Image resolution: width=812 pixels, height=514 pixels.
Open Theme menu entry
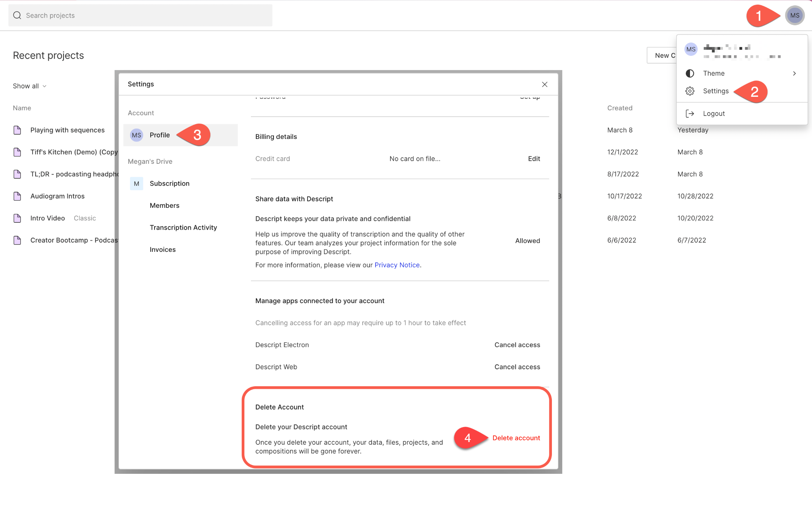[x=742, y=73]
